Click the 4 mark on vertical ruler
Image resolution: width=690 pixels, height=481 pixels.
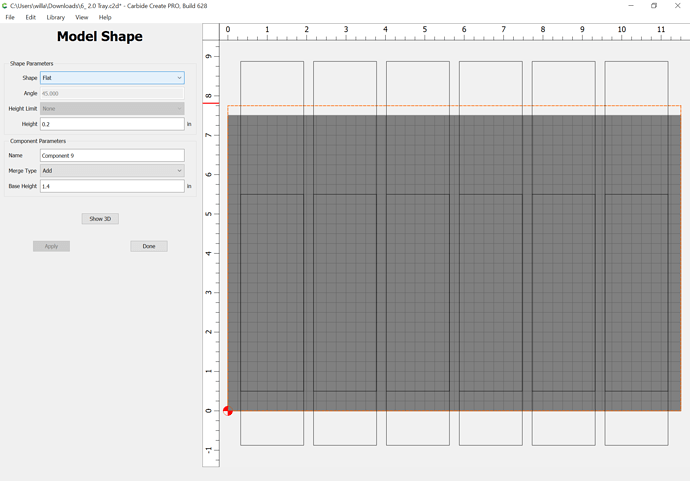tap(209, 253)
